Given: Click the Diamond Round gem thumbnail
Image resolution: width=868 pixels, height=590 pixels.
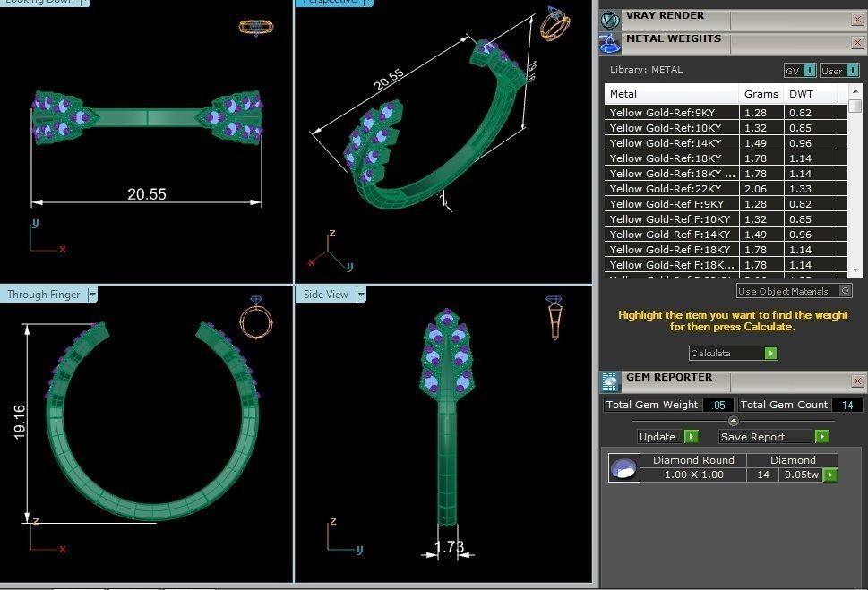Looking at the screenshot, I should pyautogui.click(x=623, y=468).
